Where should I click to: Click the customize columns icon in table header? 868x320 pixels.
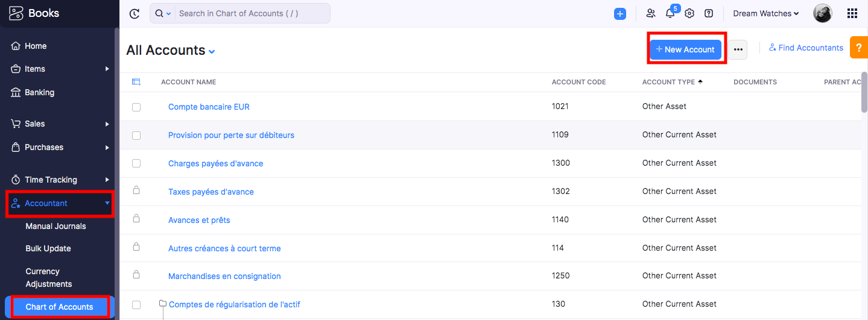tap(136, 82)
